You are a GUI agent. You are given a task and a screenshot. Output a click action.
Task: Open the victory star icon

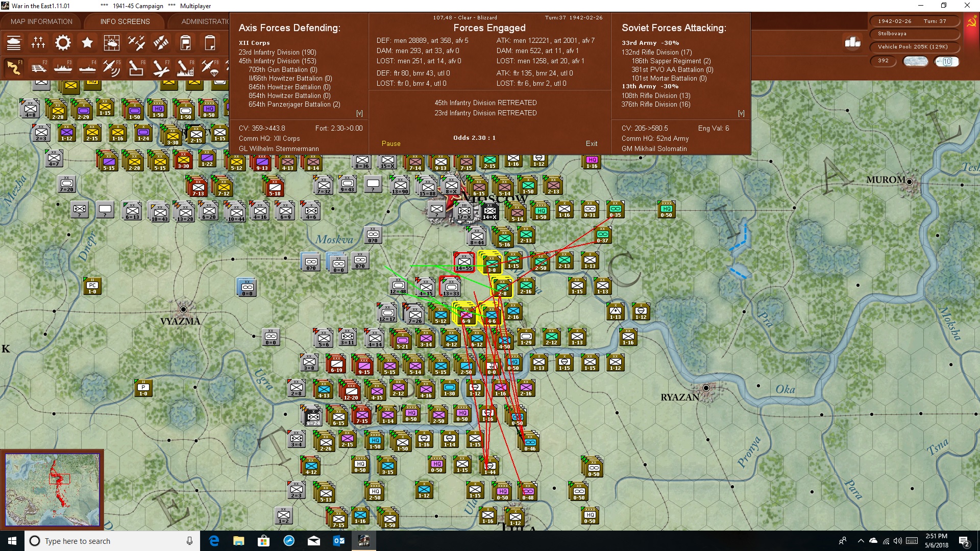(87, 43)
